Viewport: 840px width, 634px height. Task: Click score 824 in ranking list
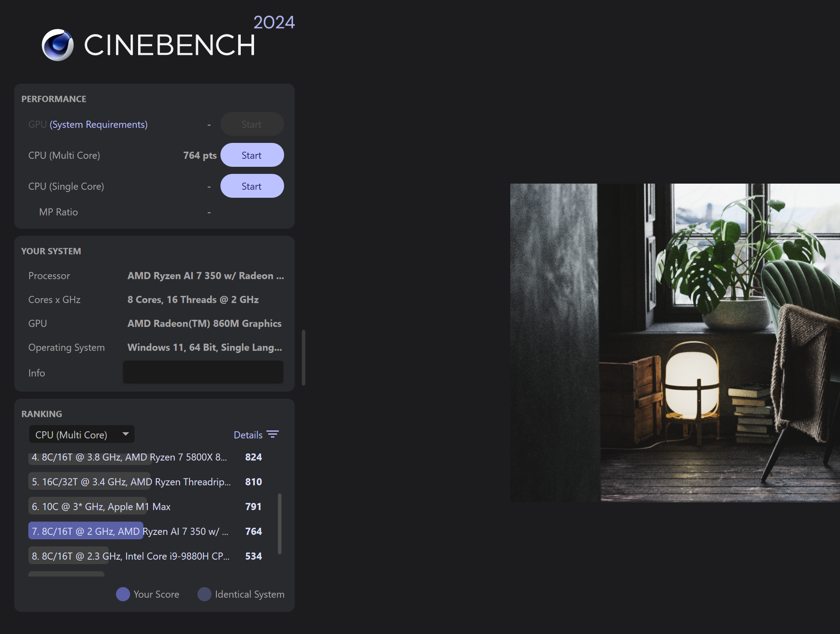click(x=254, y=457)
